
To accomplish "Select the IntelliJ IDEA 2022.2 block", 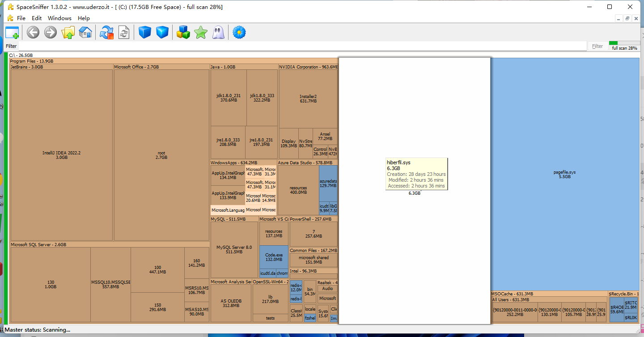I will (61, 155).
